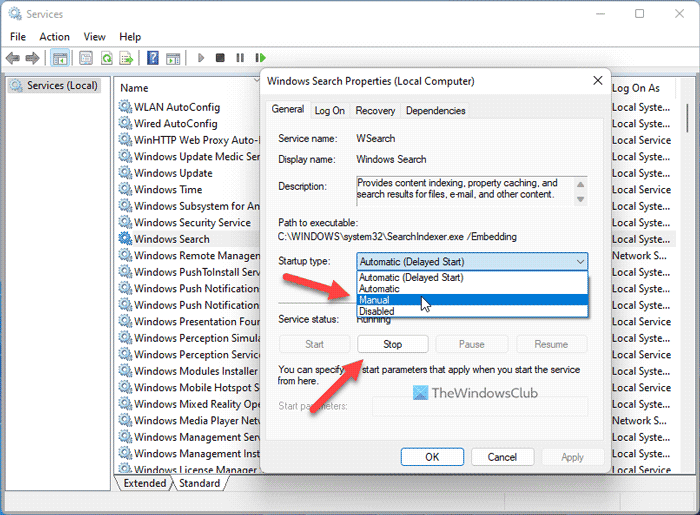This screenshot has width=700, height=515.
Task: Click gear icon beside Windows Security Service
Action: coord(125,222)
